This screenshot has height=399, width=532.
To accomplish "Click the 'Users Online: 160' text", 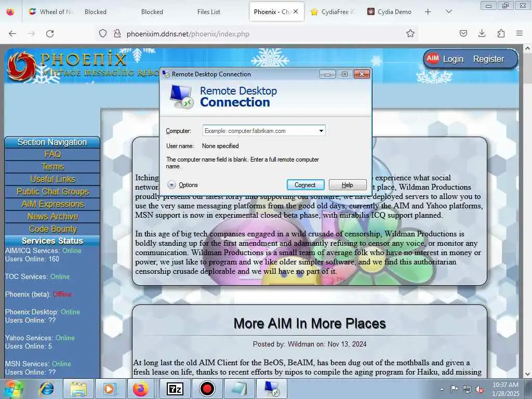I will 32,259.
